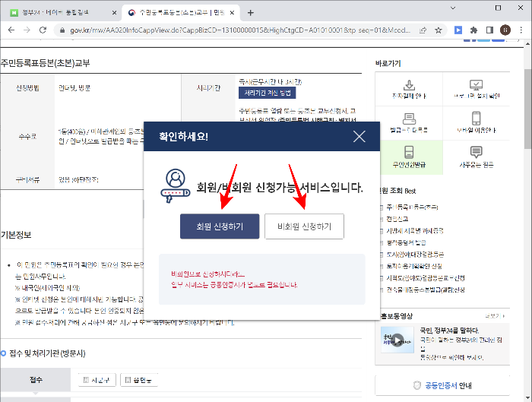This screenshot has height=402, width=532.
Task: Open 지적도(임야도)열람등본교부 신청 link
Action: pyautogui.click(x=426, y=278)
